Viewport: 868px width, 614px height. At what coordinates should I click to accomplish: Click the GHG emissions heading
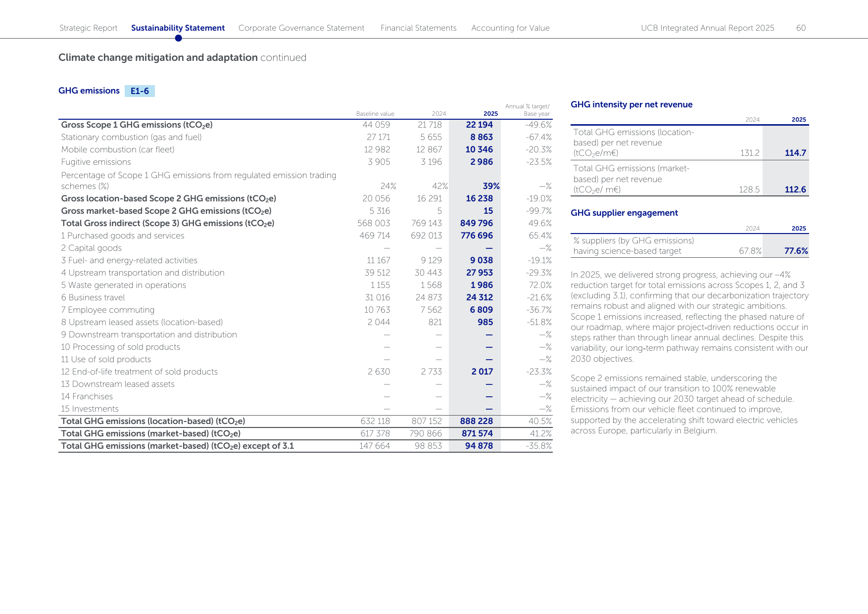pos(89,91)
